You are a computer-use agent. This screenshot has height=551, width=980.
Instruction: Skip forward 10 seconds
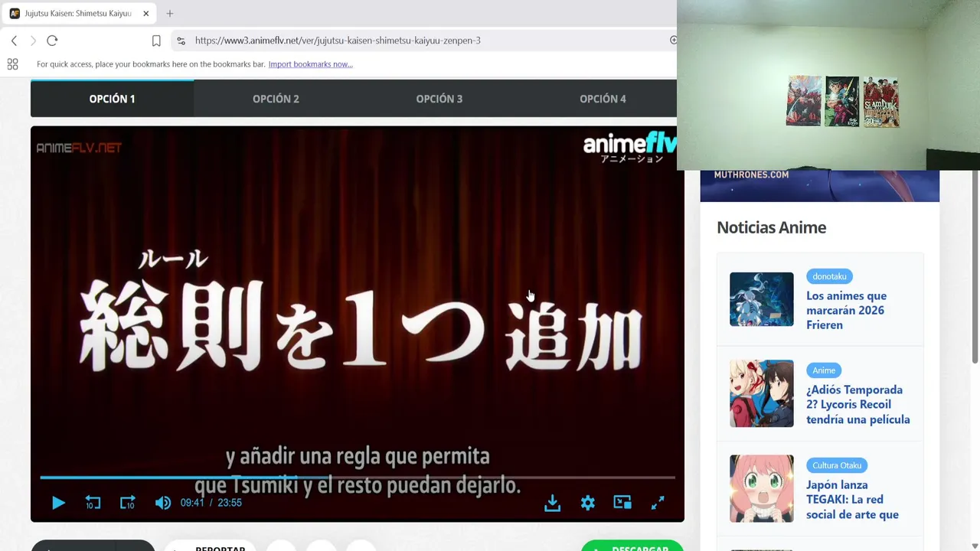click(x=127, y=503)
